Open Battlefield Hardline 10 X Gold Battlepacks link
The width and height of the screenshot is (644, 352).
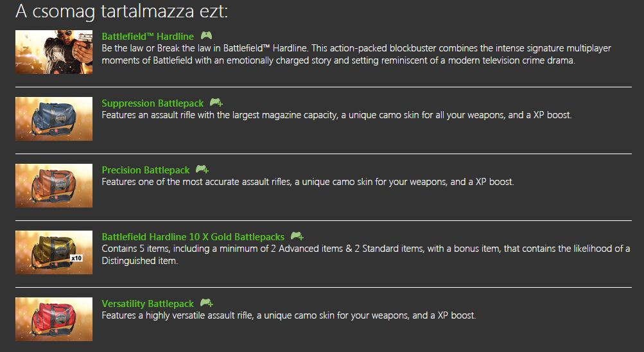pyautogui.click(x=193, y=237)
